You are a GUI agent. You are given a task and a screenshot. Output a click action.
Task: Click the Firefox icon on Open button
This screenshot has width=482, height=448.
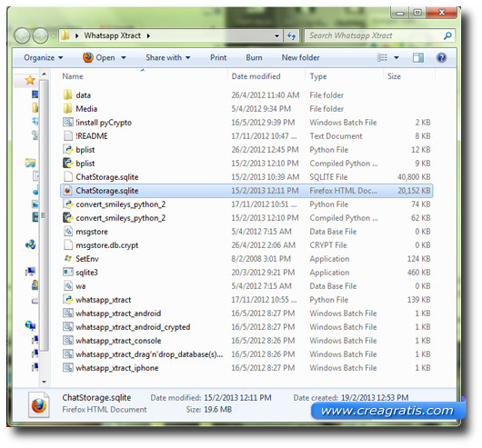[x=88, y=57]
